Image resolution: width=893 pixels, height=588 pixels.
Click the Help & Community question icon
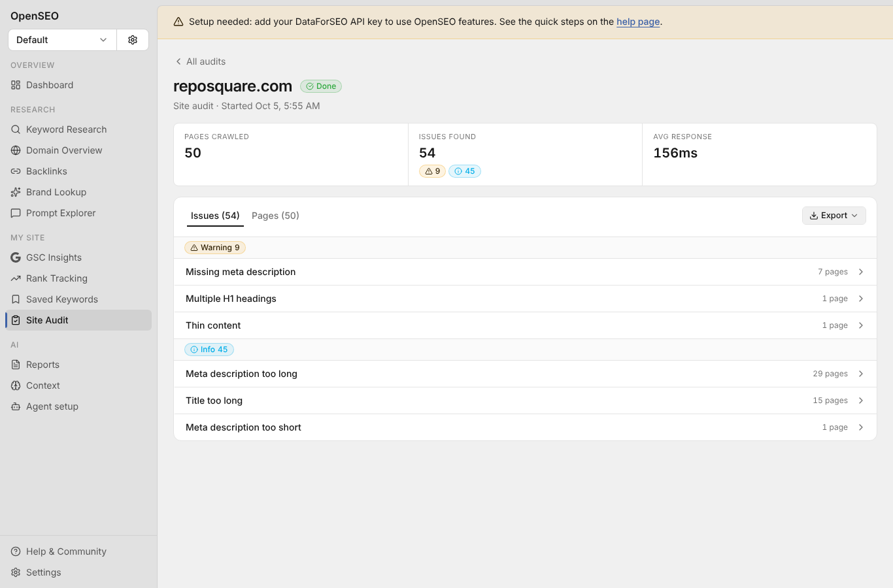(16, 551)
